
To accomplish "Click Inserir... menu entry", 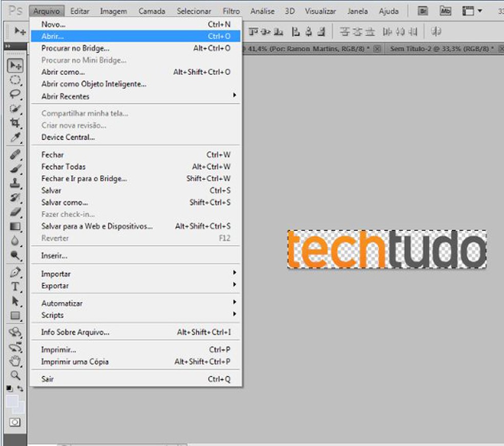I will [136, 256].
